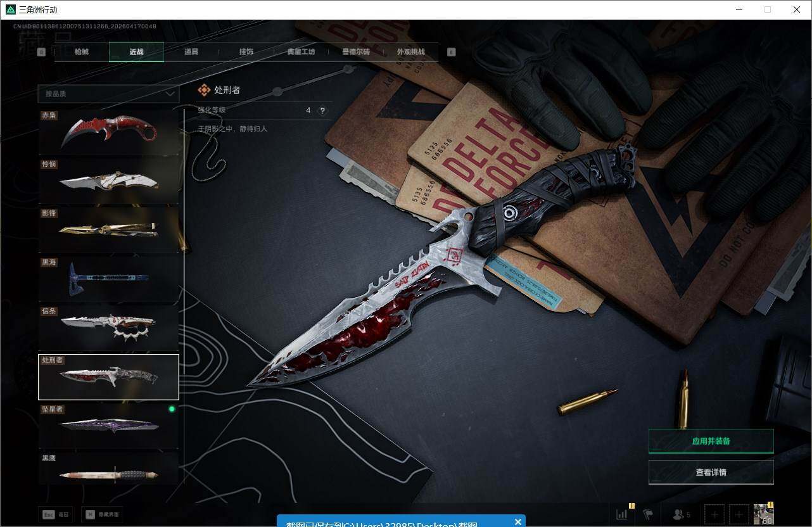Screen dimensions: 812x527
Task: Close the screenshot saved notification
Action: pos(518,522)
